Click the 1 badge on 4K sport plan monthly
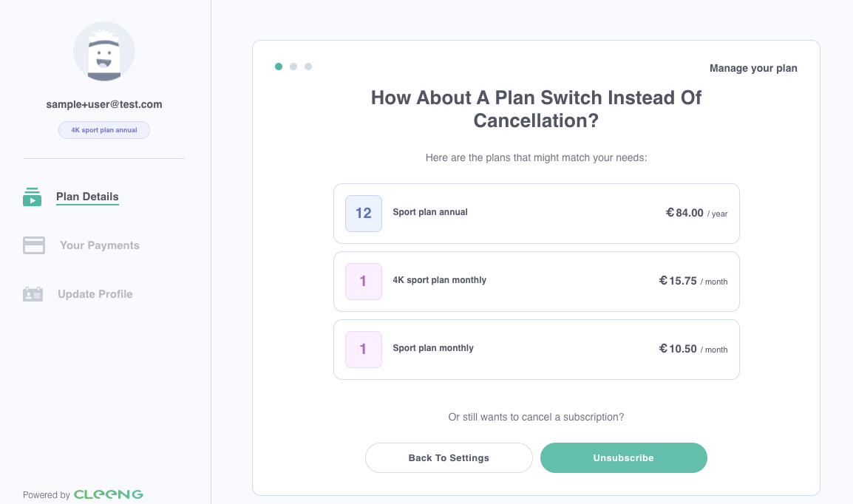Image resolution: width=853 pixels, height=504 pixels. pyautogui.click(x=364, y=282)
